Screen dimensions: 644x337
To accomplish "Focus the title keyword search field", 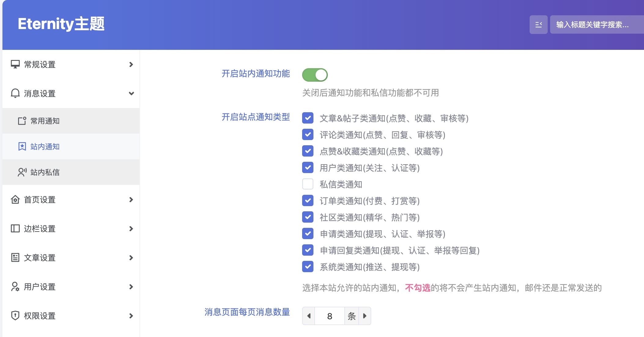I will 596,24.
